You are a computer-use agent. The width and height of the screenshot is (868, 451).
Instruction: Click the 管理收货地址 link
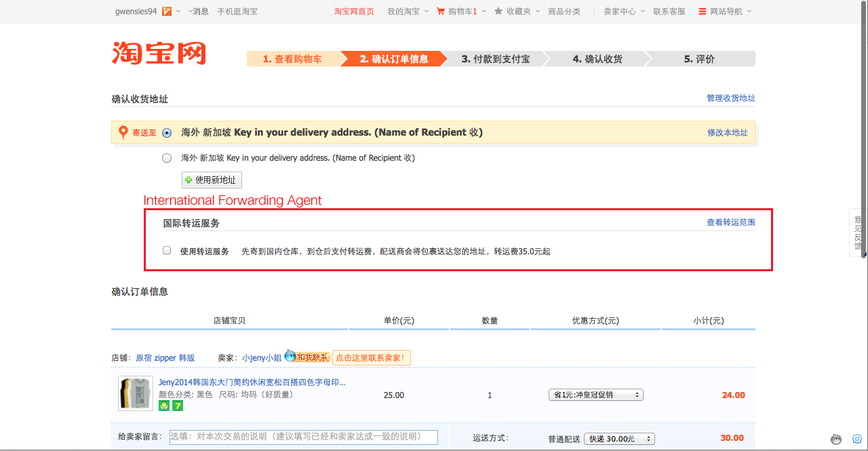coord(731,98)
